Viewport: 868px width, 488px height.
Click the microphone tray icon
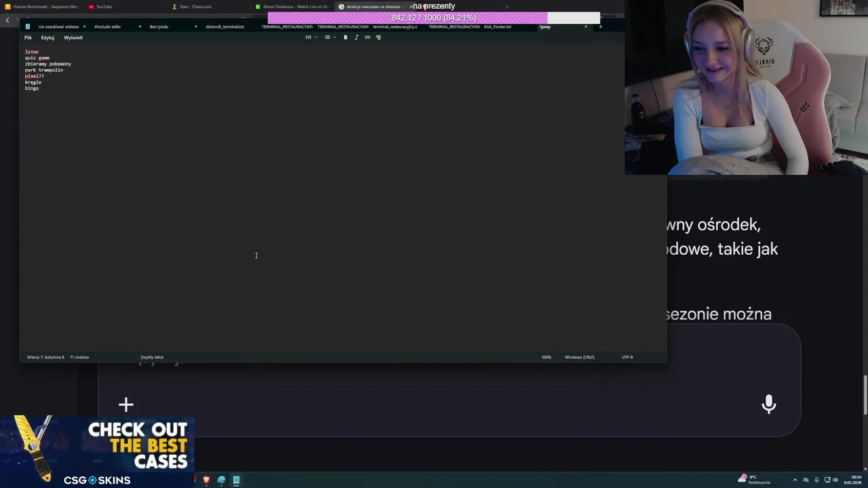(x=816, y=480)
